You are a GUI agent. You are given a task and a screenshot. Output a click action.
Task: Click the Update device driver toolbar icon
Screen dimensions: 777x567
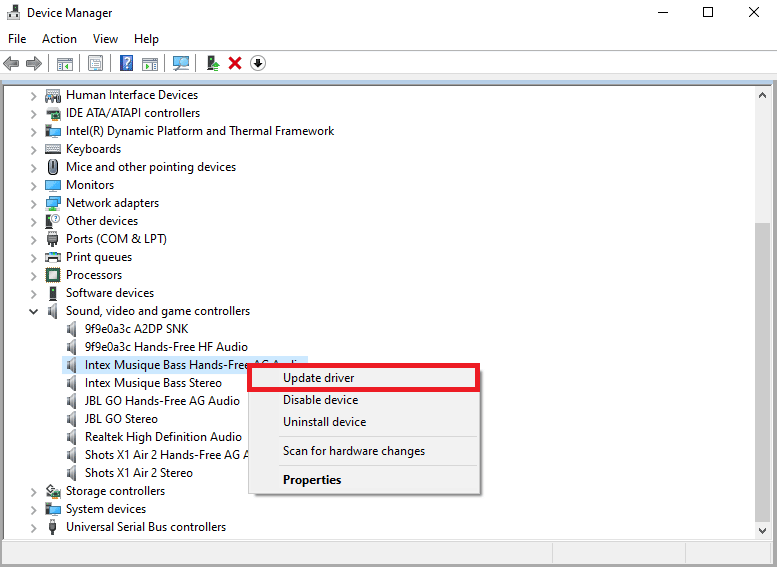213,63
